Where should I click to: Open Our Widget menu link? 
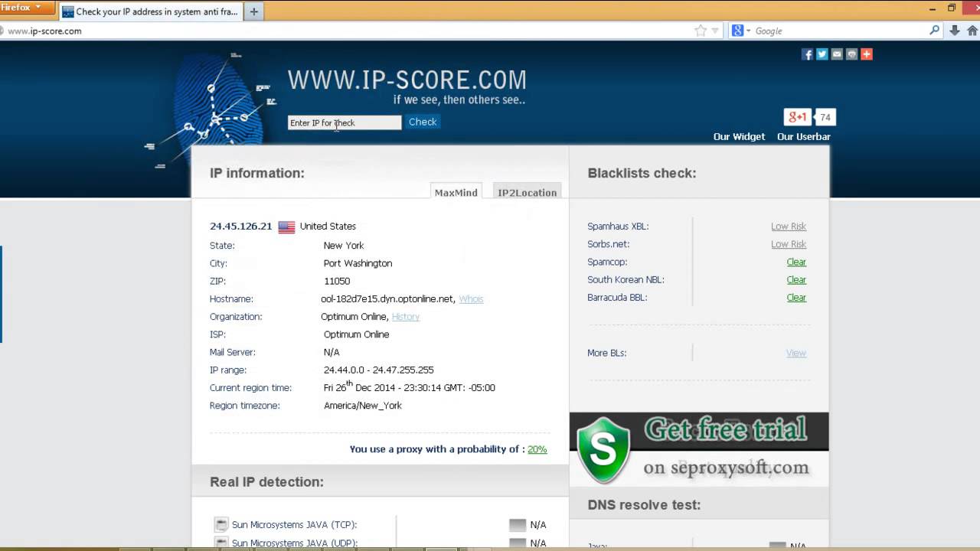(x=739, y=137)
